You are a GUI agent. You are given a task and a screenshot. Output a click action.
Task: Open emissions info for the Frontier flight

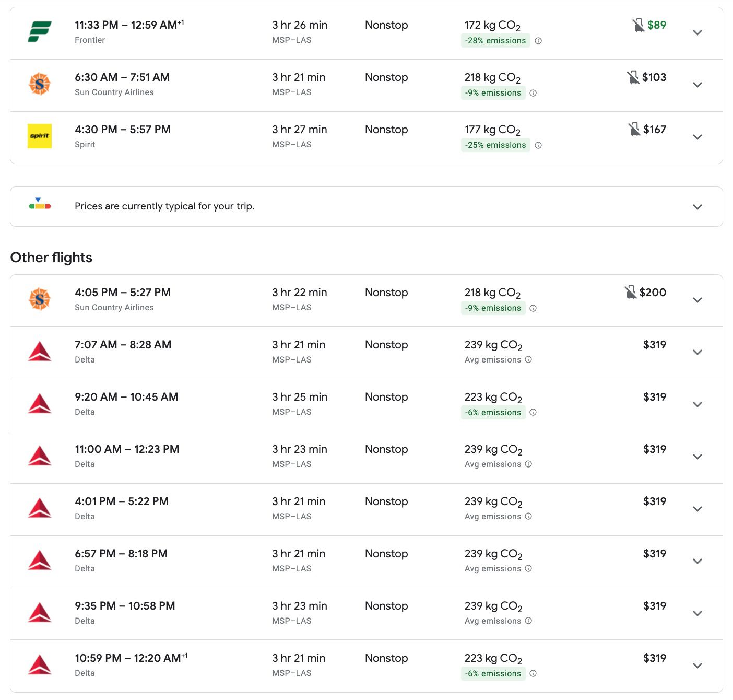pyautogui.click(x=539, y=41)
